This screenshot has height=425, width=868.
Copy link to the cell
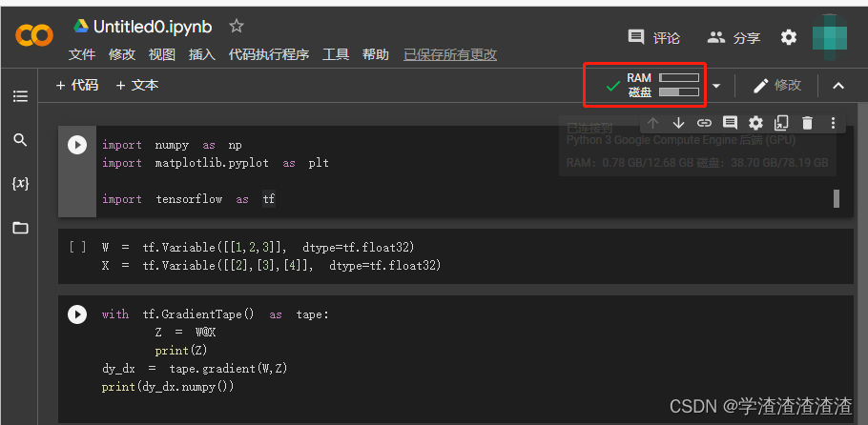tap(704, 123)
